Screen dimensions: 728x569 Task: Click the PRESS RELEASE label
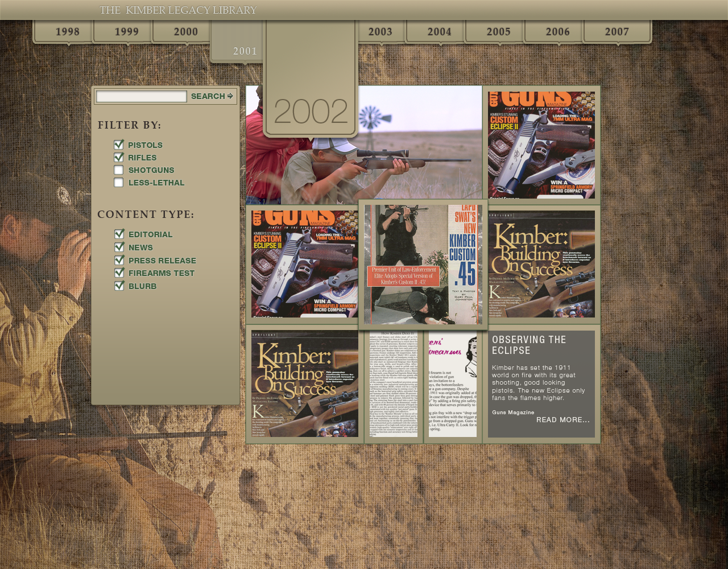pos(162,261)
